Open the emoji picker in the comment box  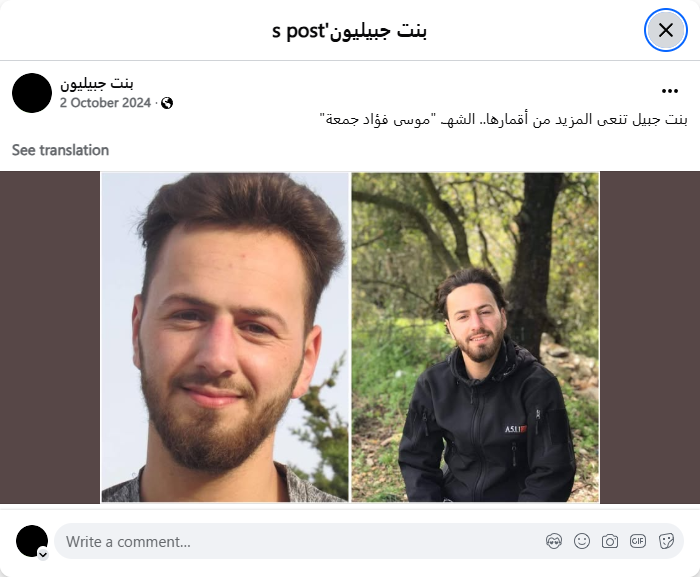582,541
